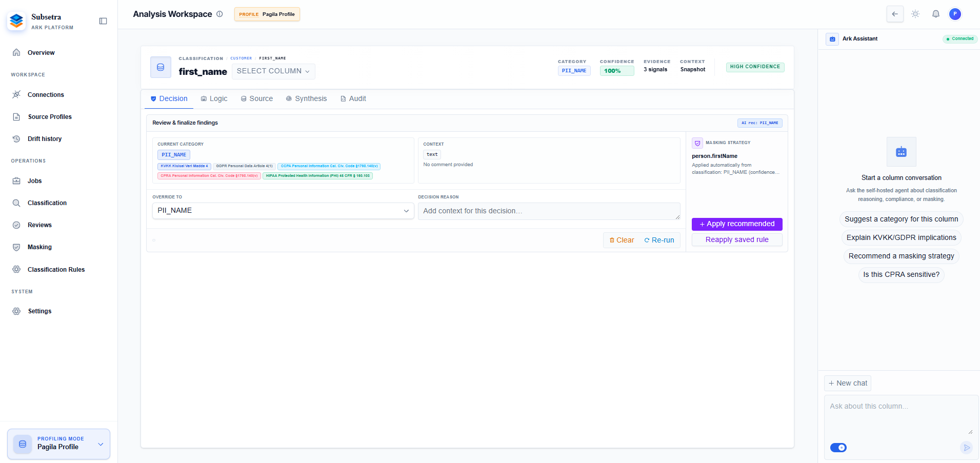Switch to the Decision tab
Screen dimensions: 980x463
coord(169,98)
